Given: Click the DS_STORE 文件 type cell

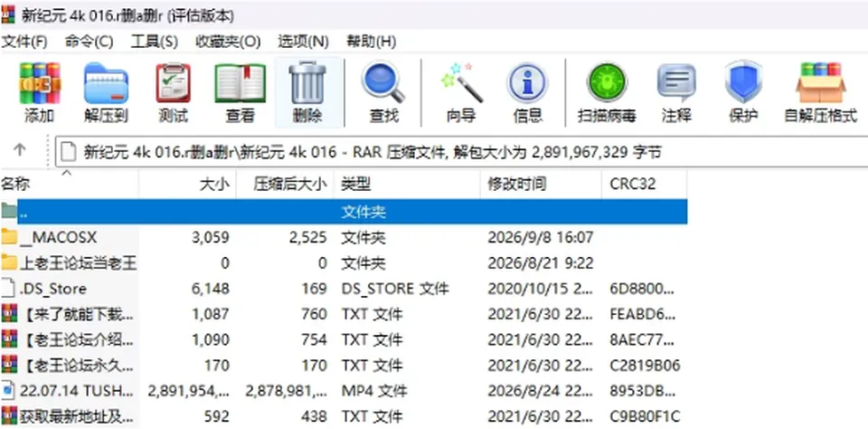Looking at the screenshot, I should click(395, 289).
